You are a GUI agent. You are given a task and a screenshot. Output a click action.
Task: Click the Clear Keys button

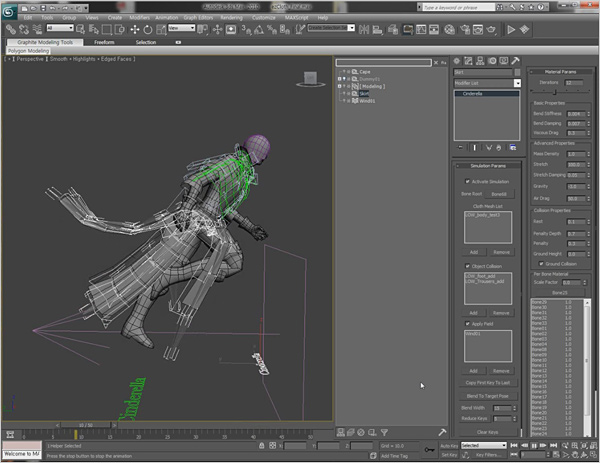pyautogui.click(x=488, y=432)
